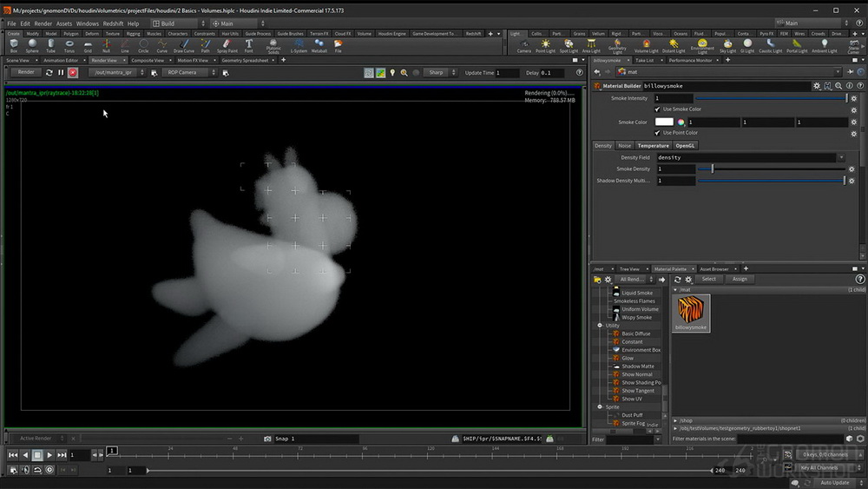Click the Smoke Color white swatch
This screenshot has width=868, height=489.
(x=664, y=122)
